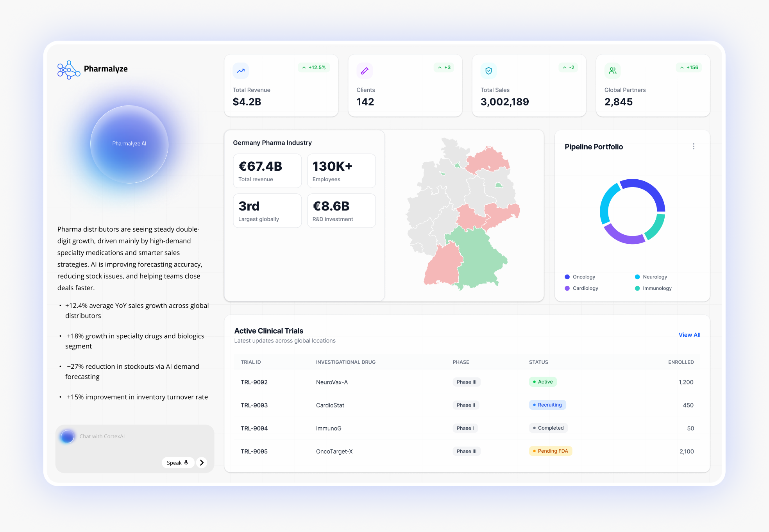Click the CortexAI orb icon in chat box
769x532 pixels.
click(67, 436)
